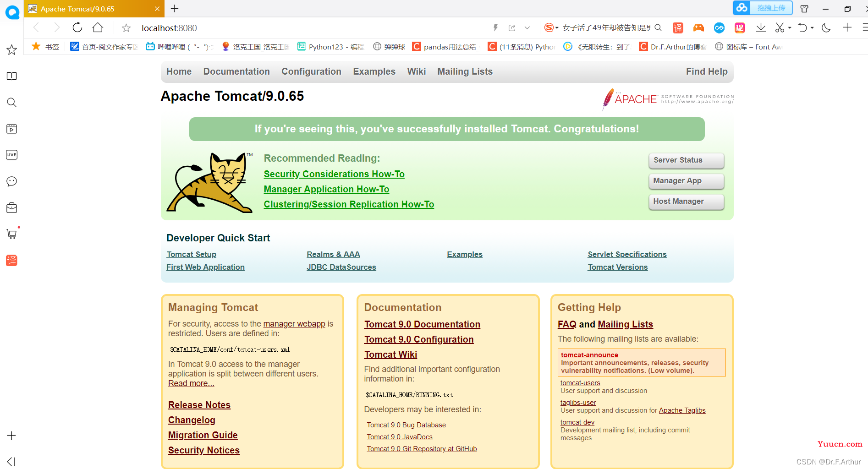Expand address bar chevron dropdown
868x469 pixels.
[x=527, y=28]
